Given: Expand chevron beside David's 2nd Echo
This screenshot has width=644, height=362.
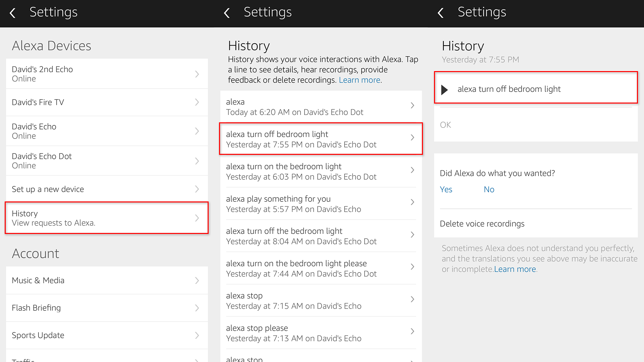Looking at the screenshot, I should [197, 74].
